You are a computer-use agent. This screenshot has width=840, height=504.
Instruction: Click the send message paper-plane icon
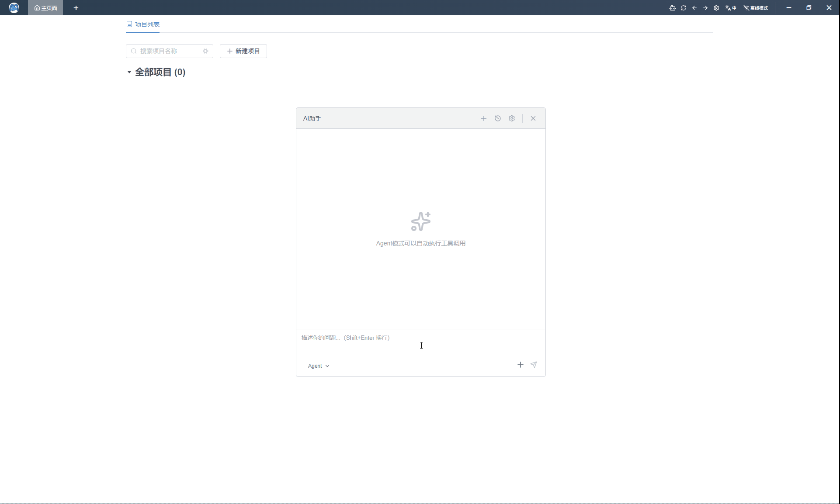(x=534, y=365)
